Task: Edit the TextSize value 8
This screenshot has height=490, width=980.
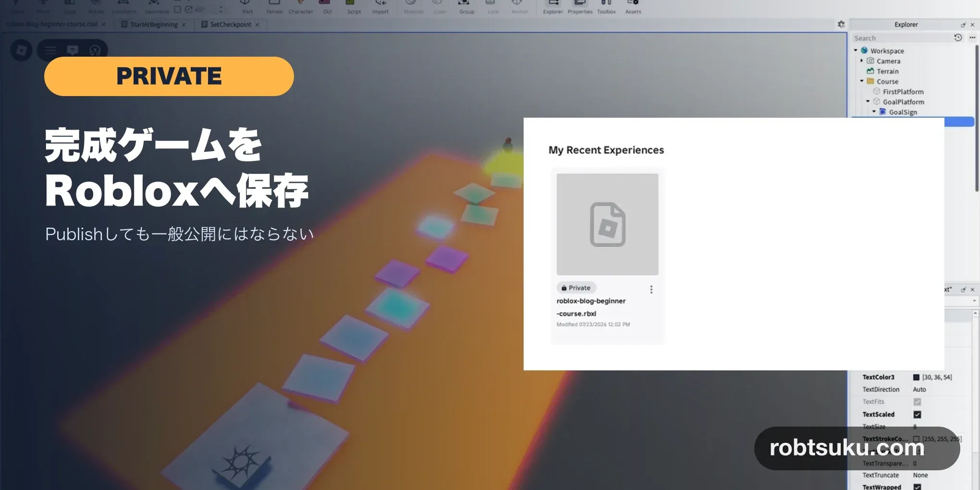Action: point(915,427)
